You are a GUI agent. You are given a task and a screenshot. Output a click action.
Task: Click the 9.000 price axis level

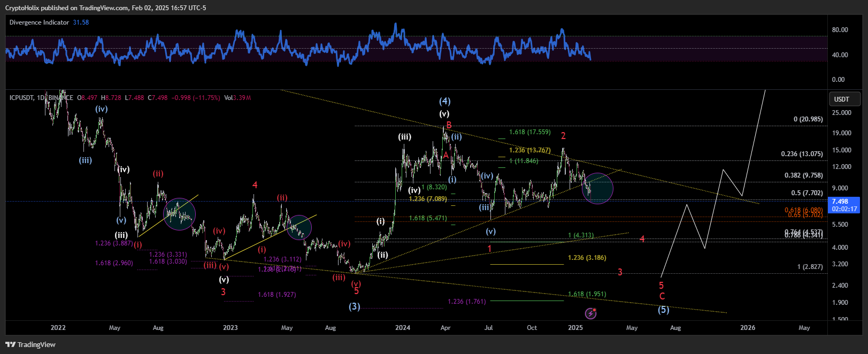click(x=840, y=188)
